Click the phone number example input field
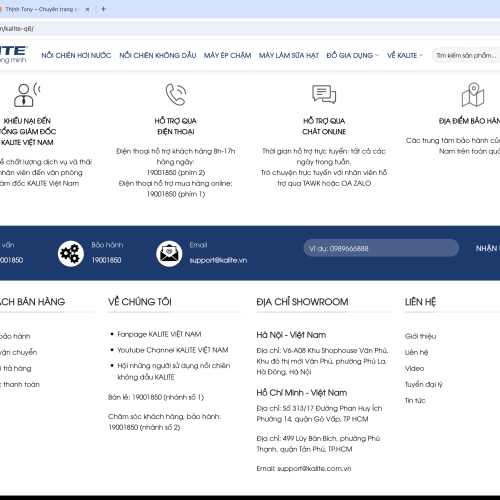500x500 pixels. (x=381, y=248)
